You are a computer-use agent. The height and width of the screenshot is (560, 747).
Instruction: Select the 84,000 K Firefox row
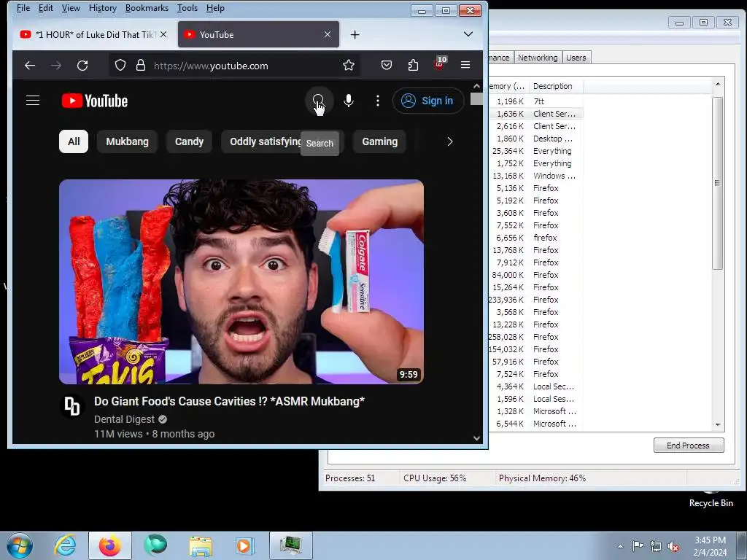pyautogui.click(x=535, y=275)
